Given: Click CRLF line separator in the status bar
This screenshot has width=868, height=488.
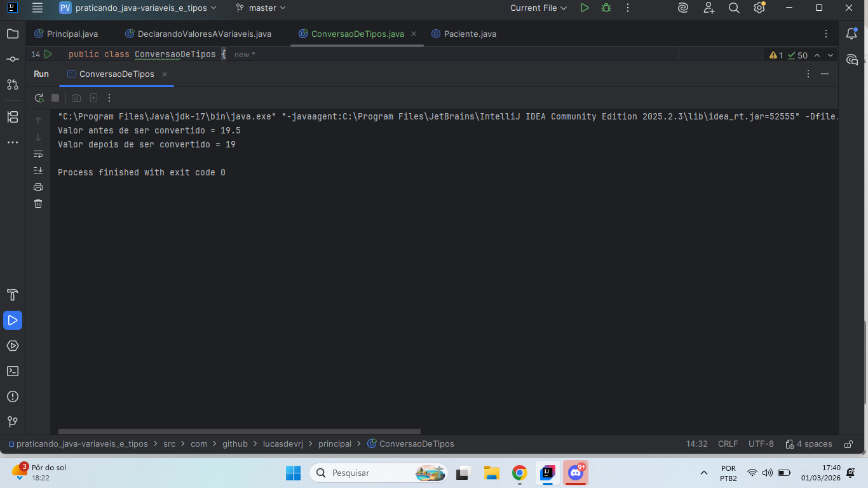Looking at the screenshot, I should 728,444.
